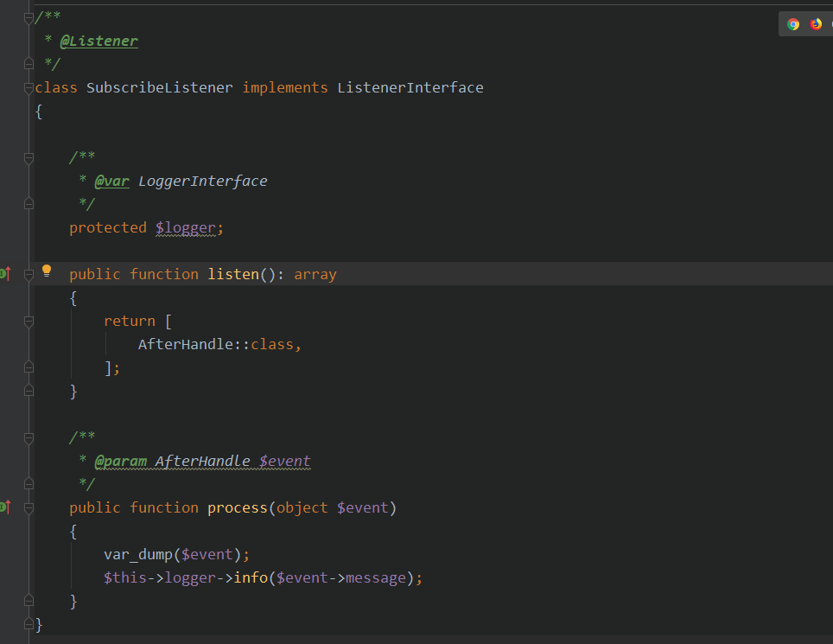Click the SubscribeListener class name
The width and height of the screenshot is (833, 644).
pyautogui.click(x=159, y=87)
